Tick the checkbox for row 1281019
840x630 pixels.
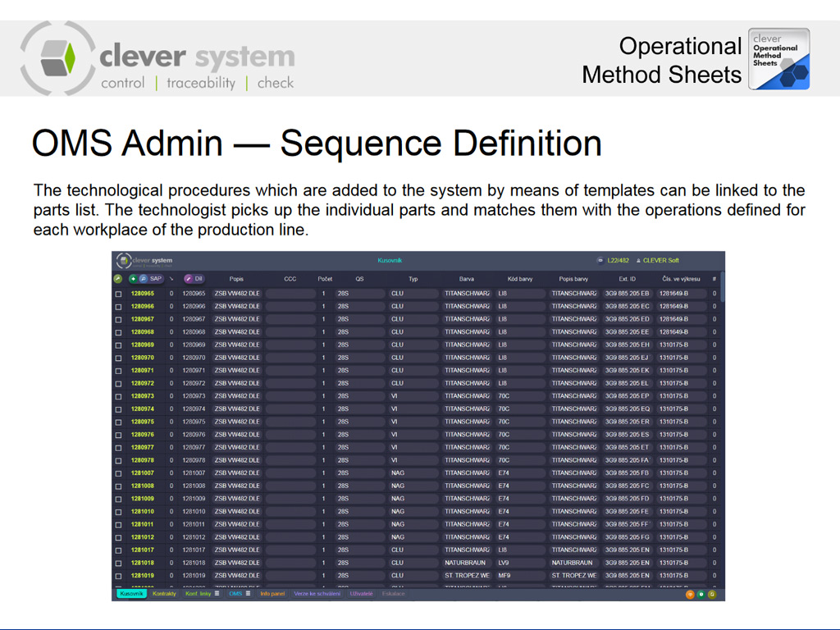click(x=118, y=576)
